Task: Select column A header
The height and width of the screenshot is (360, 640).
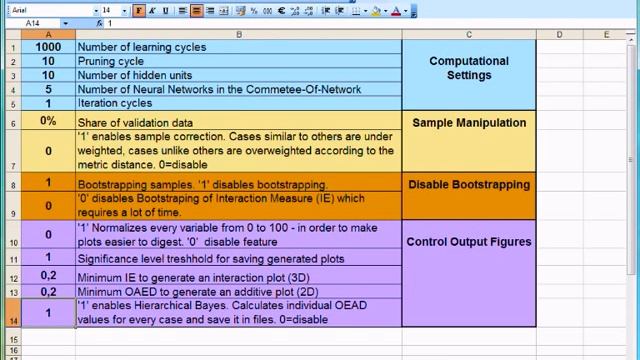Action: click(48, 35)
